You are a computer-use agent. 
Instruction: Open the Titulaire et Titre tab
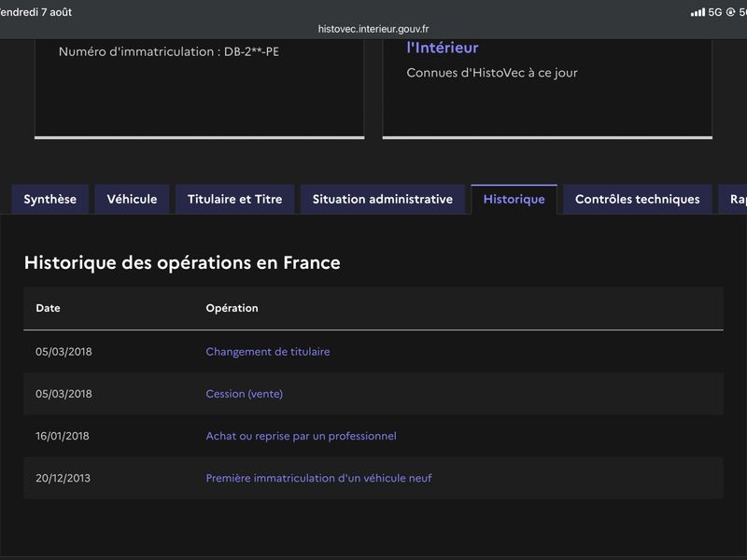click(235, 199)
